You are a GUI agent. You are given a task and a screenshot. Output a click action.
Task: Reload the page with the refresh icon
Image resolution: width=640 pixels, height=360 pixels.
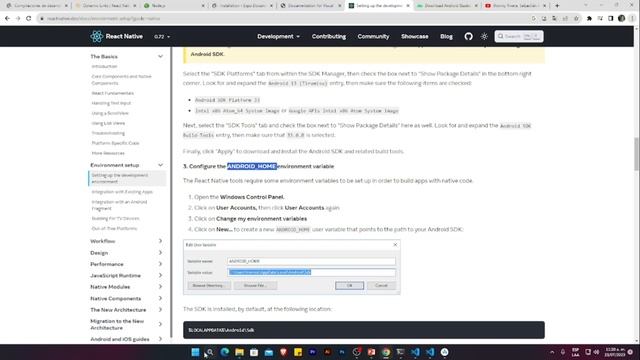point(29,18)
